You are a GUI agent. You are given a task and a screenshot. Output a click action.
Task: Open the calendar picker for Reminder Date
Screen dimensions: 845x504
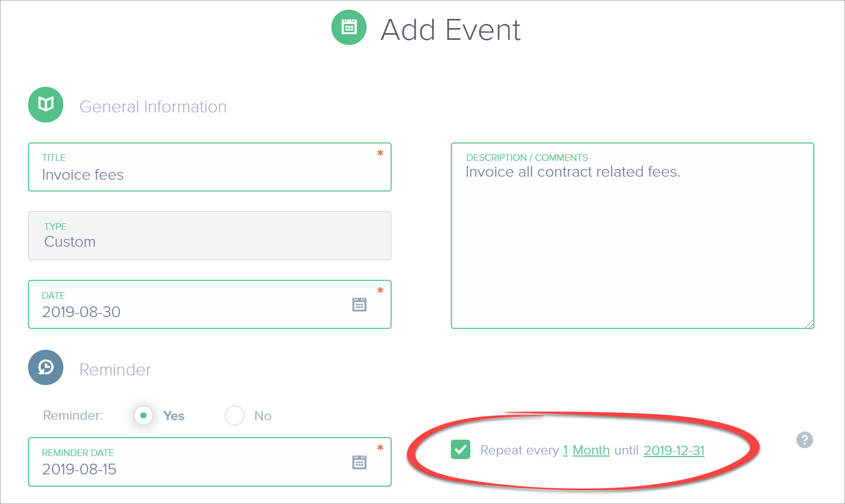pos(359,462)
